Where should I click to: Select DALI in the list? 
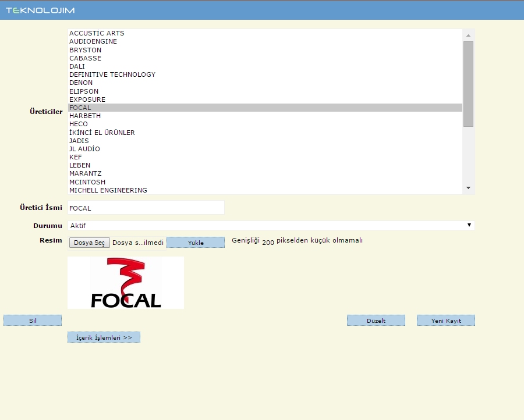click(x=265, y=66)
